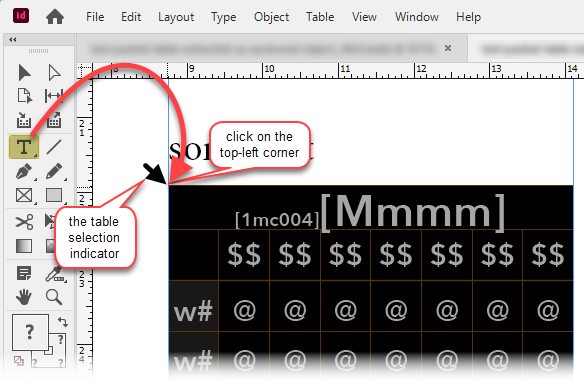Screen dimensions: 584x385
Task: Open the Edit menu
Action: point(131,17)
